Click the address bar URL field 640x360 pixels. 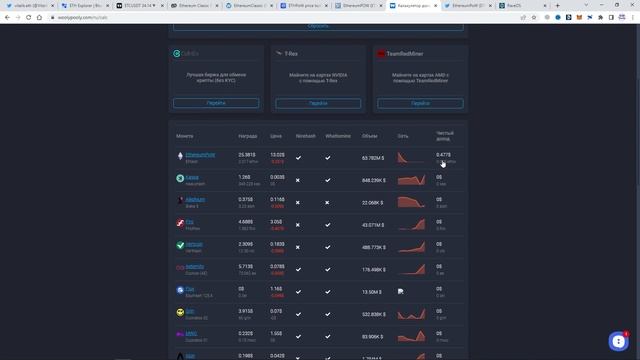tap(286, 18)
